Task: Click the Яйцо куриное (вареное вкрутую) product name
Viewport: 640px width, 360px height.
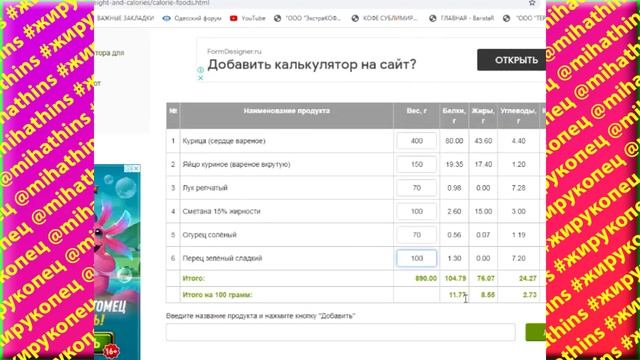Action: [x=236, y=164]
